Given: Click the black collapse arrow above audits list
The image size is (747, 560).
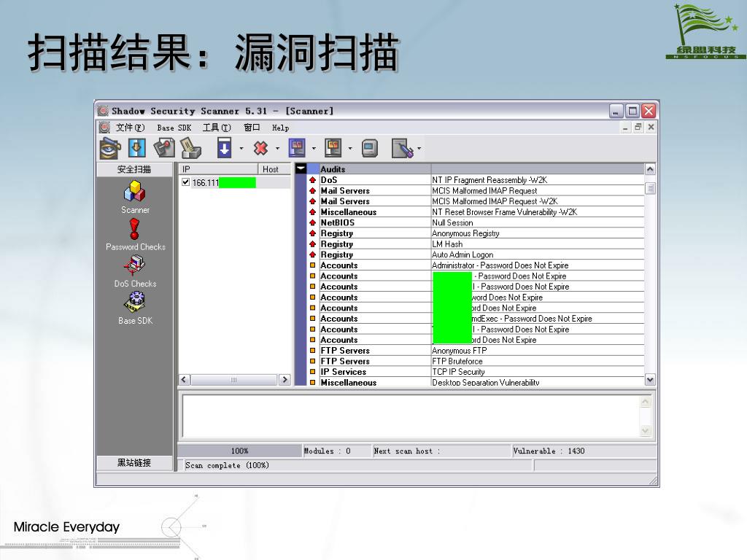Looking at the screenshot, I should (301, 168).
